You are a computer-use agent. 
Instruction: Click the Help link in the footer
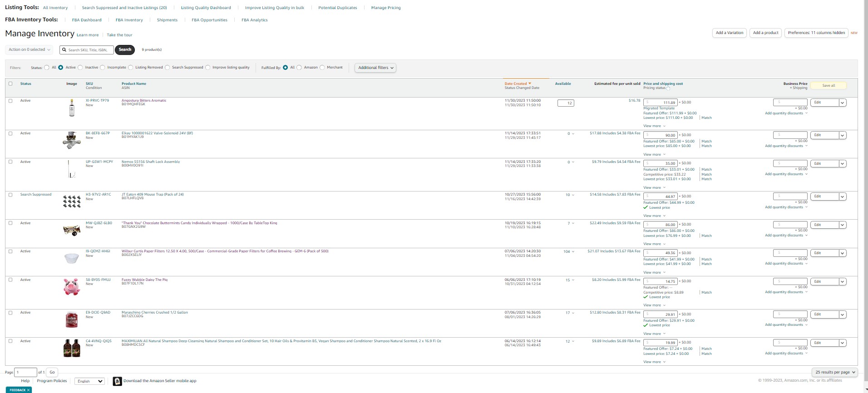point(25,381)
